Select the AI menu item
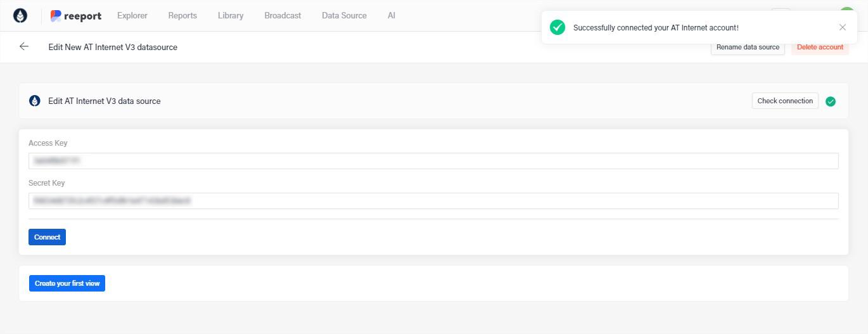 pyautogui.click(x=392, y=16)
